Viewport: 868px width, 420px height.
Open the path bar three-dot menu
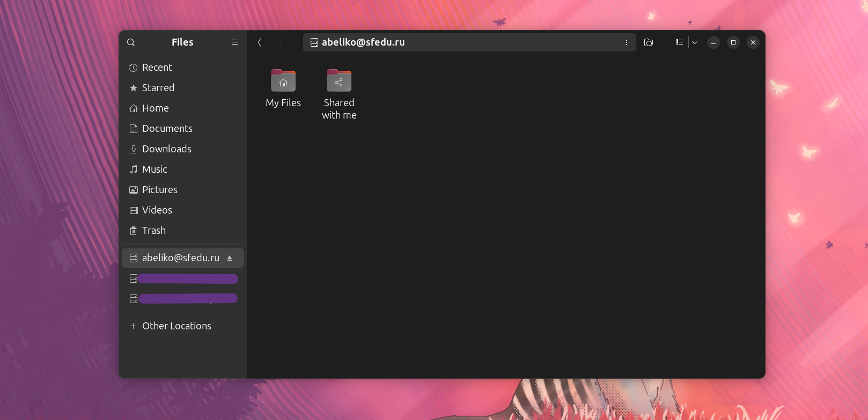pyautogui.click(x=627, y=42)
